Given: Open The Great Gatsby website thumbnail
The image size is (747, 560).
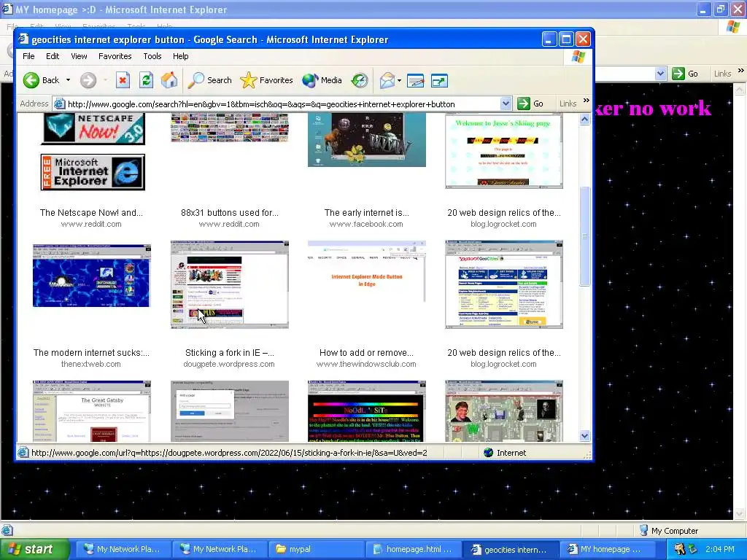Looking at the screenshot, I should click(91, 411).
